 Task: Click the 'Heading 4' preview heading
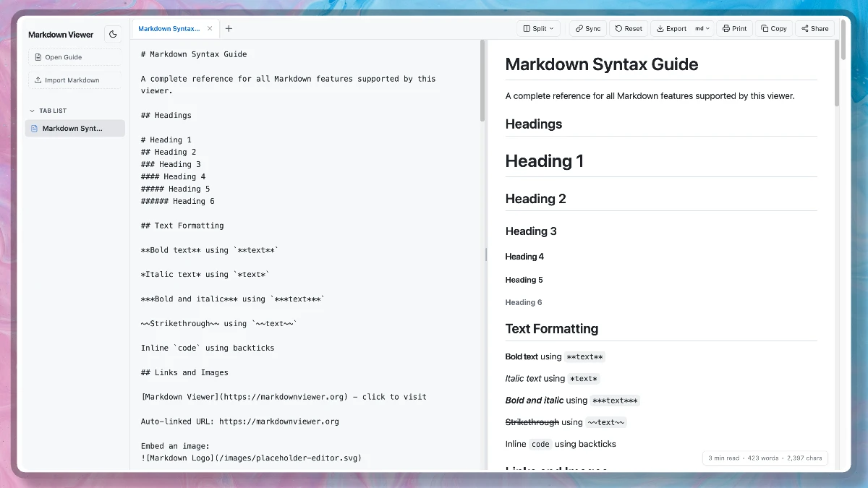point(524,257)
